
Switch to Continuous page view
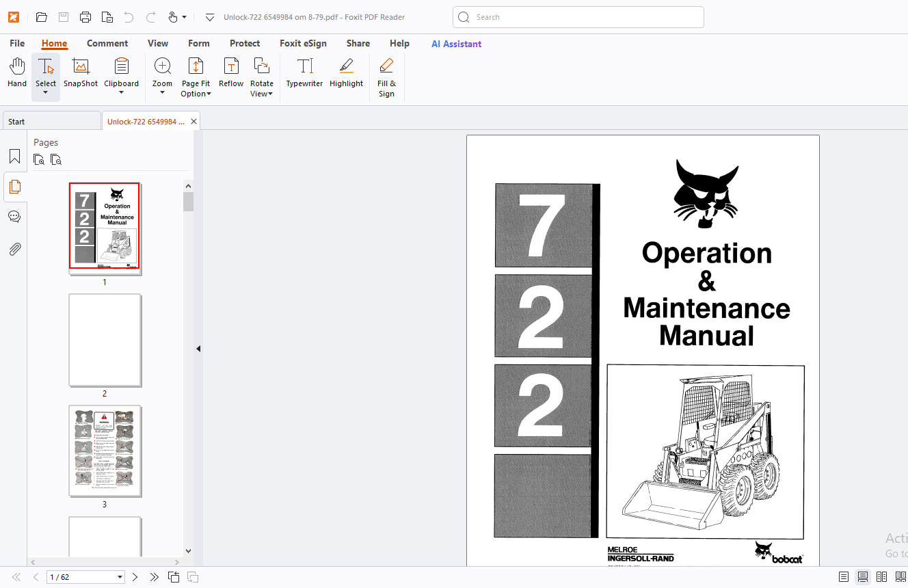tap(863, 577)
